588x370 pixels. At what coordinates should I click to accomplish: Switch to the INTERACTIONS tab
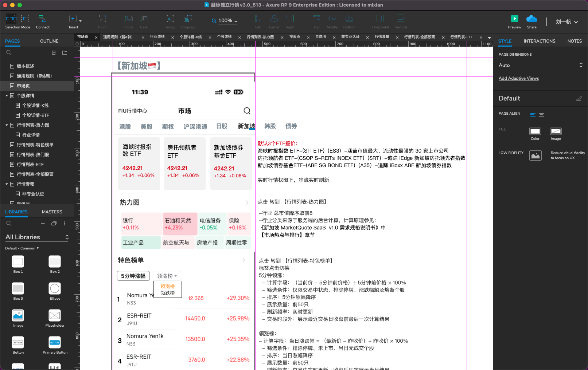point(539,41)
